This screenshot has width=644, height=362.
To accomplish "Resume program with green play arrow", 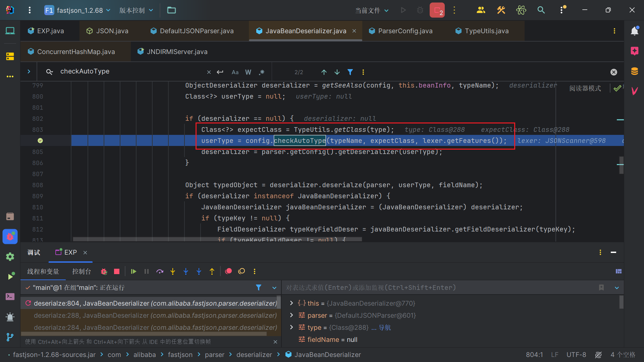I will (x=133, y=271).
